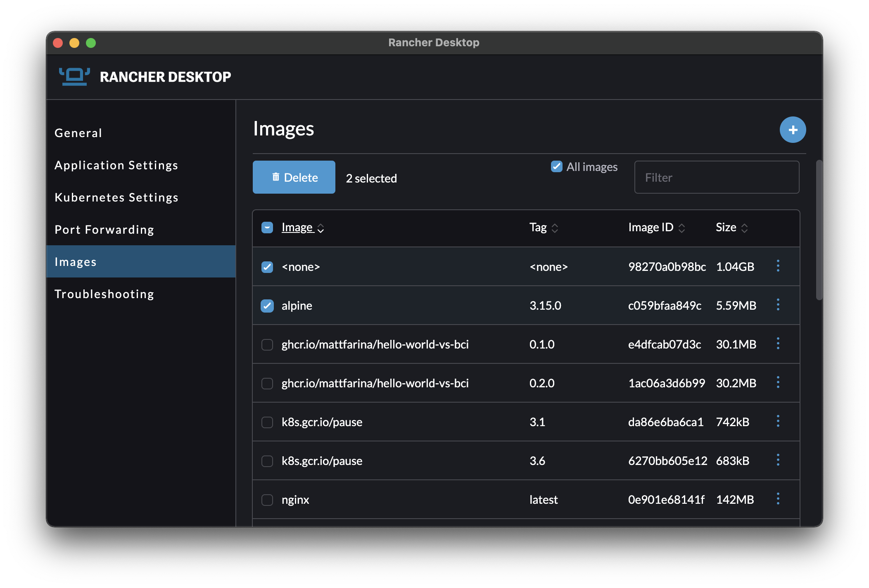Open three-dot menu for k8s.gcr.io/pause 3.1
The image size is (869, 588).
point(778,421)
